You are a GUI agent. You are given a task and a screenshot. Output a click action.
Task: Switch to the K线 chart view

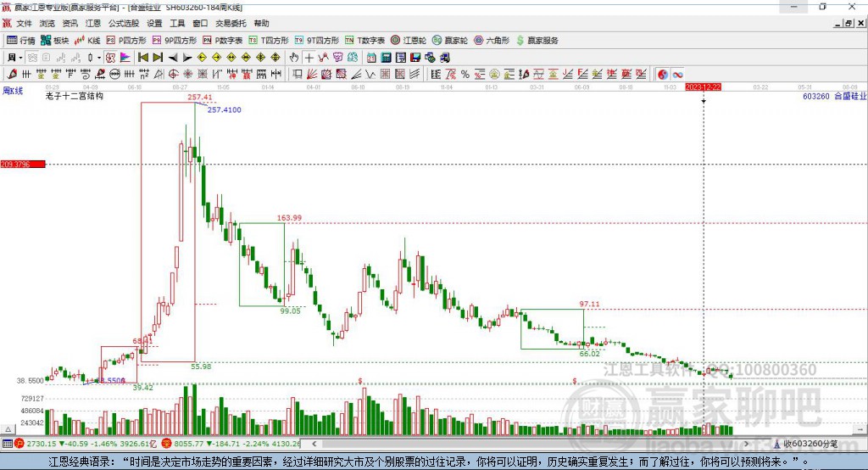[x=88, y=41]
